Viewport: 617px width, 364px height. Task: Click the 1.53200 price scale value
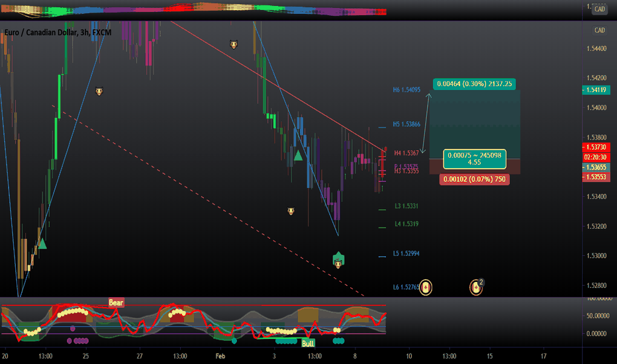(596, 226)
